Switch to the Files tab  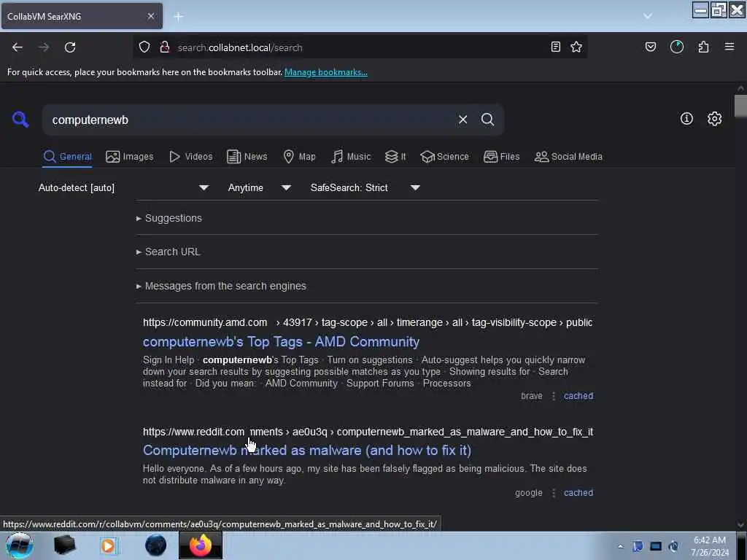tap(502, 157)
